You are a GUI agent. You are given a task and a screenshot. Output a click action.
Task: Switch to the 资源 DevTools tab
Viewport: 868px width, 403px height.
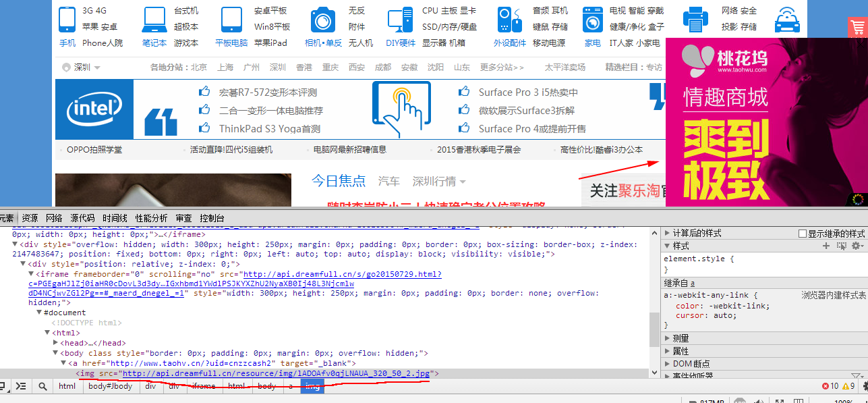[30, 218]
